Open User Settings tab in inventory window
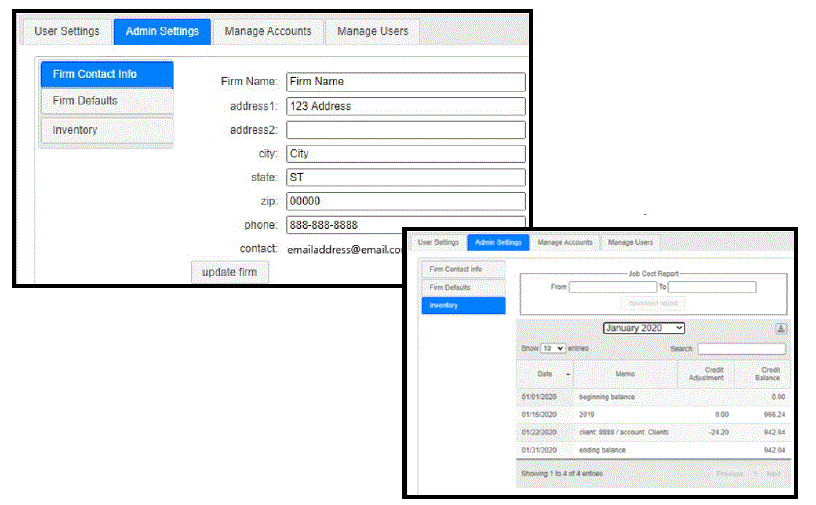This screenshot has width=816, height=505. click(x=438, y=243)
